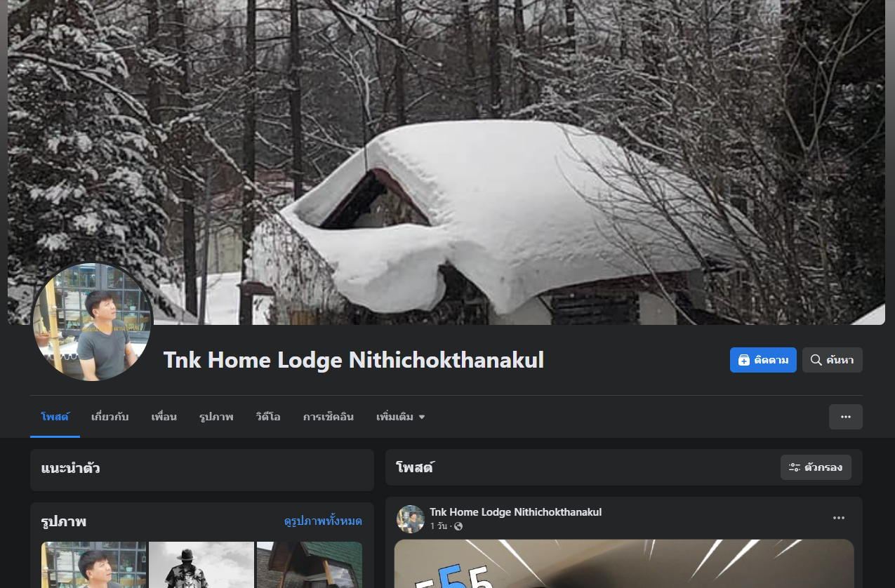
Task: Open the wooden cabin photo thumbnail
Action: tap(310, 565)
